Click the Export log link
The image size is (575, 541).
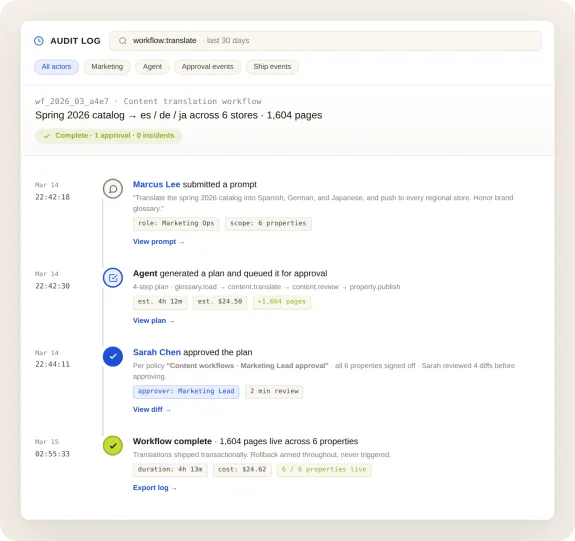pyautogui.click(x=154, y=488)
